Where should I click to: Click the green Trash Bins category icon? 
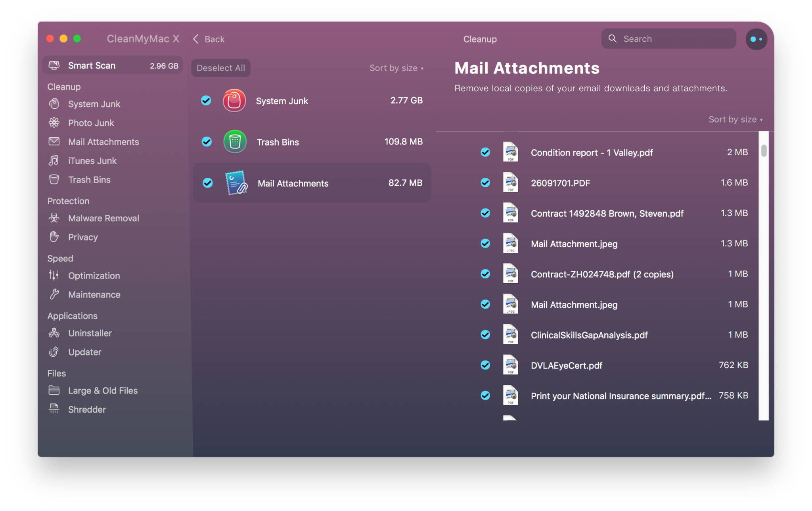(x=235, y=142)
